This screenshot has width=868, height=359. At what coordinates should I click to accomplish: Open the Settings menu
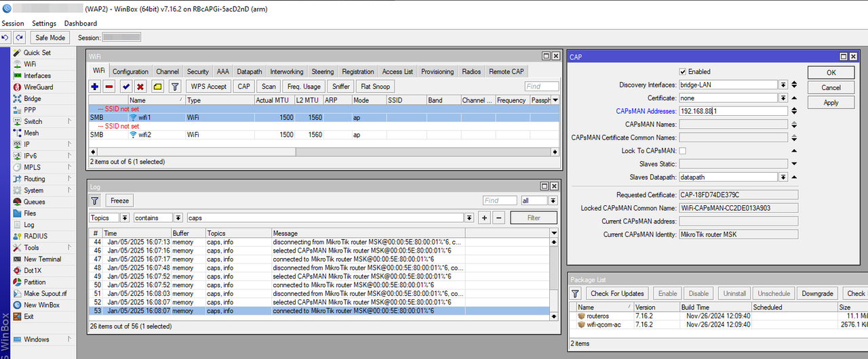[44, 24]
